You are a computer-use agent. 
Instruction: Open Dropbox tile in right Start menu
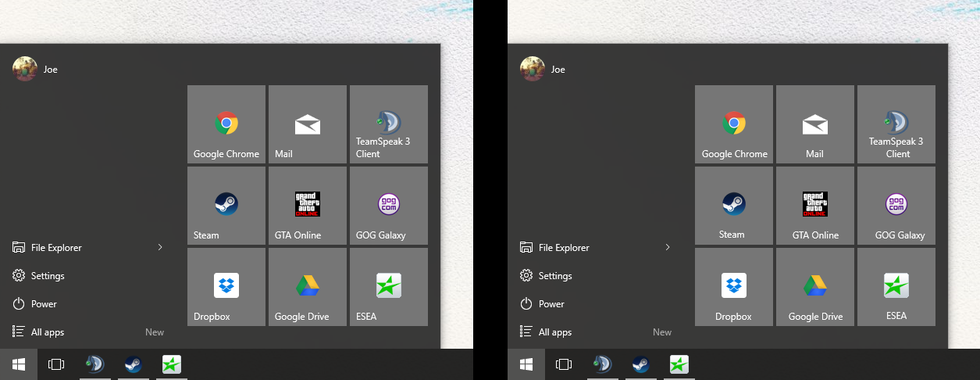coord(734,287)
